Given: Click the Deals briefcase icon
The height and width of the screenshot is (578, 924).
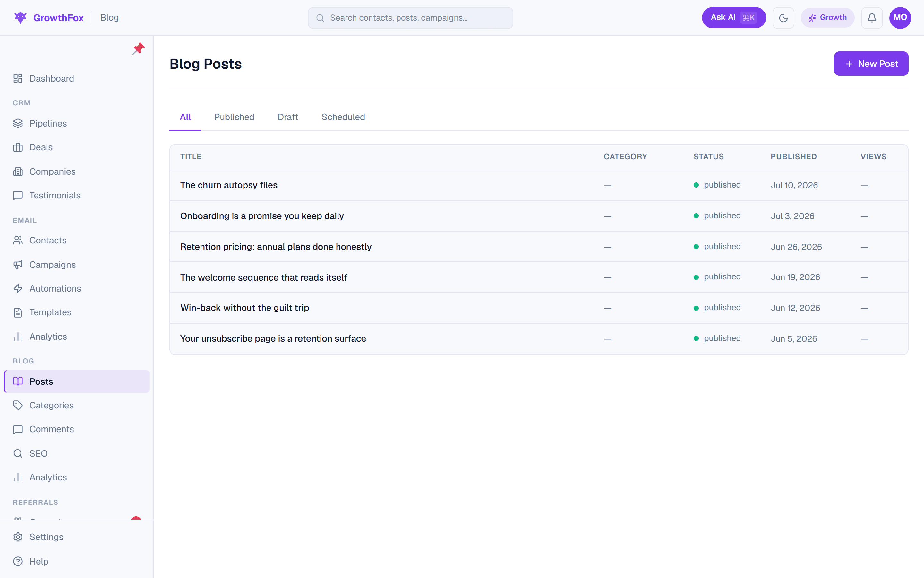Looking at the screenshot, I should tap(18, 147).
